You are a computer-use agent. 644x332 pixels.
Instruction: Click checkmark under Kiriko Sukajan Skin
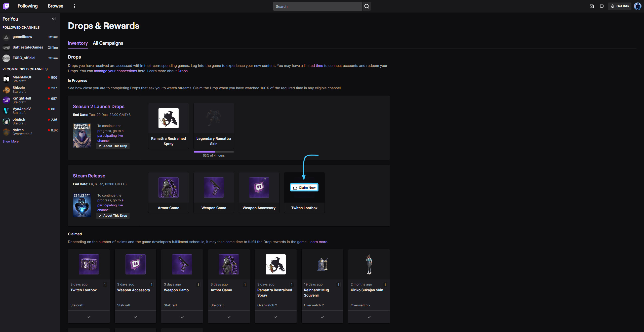click(369, 317)
